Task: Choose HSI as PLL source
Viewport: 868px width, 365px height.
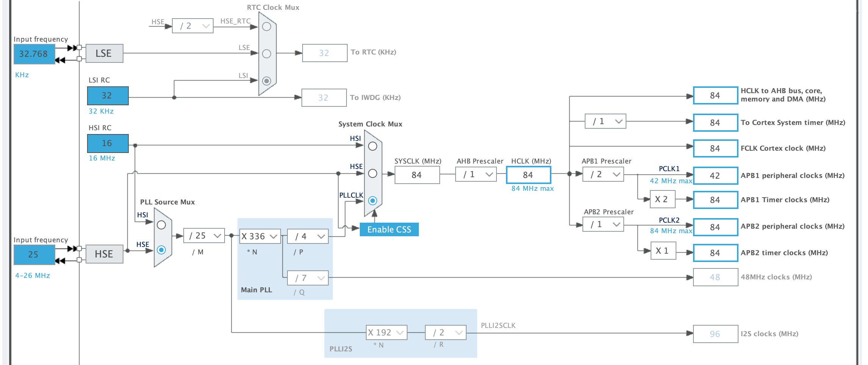Action: click(x=161, y=225)
